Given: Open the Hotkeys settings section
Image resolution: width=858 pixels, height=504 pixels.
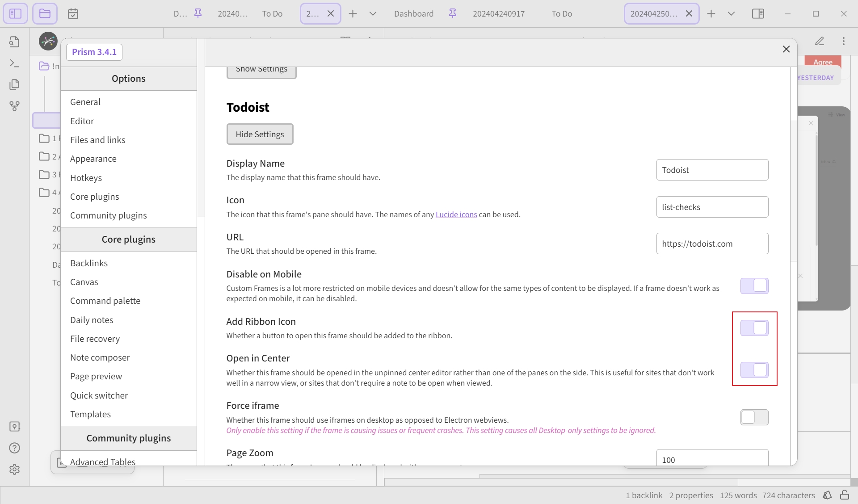Looking at the screenshot, I should click(x=86, y=178).
